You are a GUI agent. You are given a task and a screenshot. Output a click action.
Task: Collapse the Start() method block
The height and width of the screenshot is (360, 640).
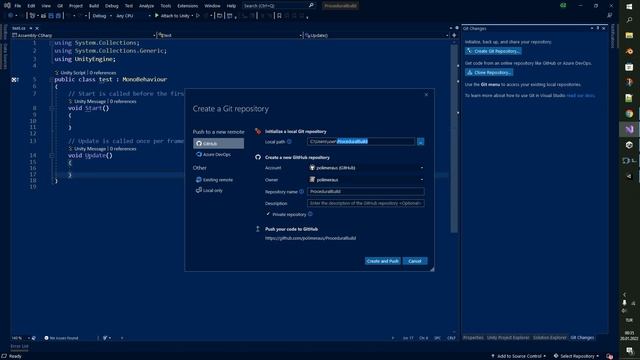51,108
